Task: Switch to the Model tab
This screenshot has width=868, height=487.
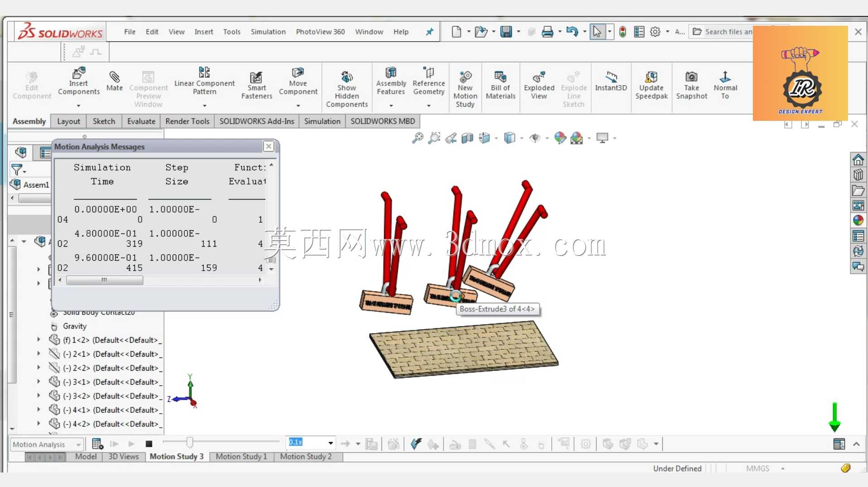Action: pos(86,456)
